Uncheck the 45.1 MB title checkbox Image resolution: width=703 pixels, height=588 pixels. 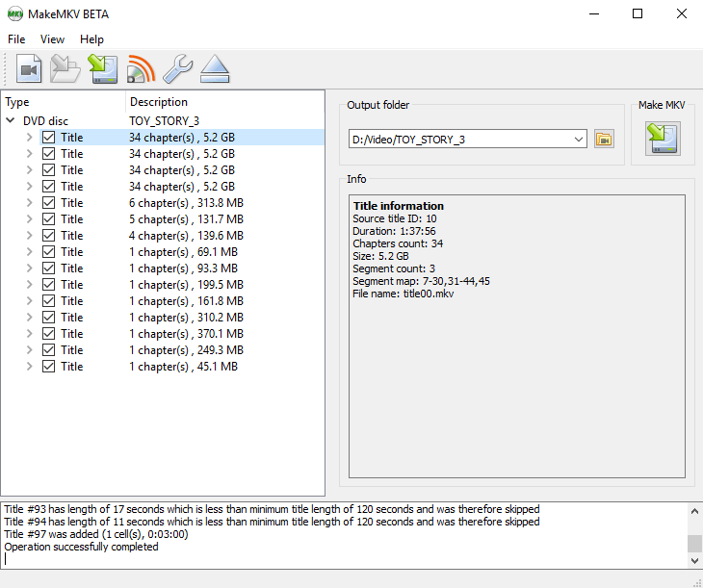coord(48,367)
